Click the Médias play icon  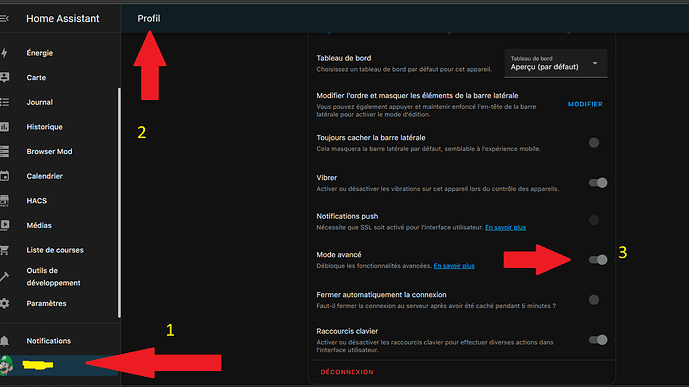(4, 225)
